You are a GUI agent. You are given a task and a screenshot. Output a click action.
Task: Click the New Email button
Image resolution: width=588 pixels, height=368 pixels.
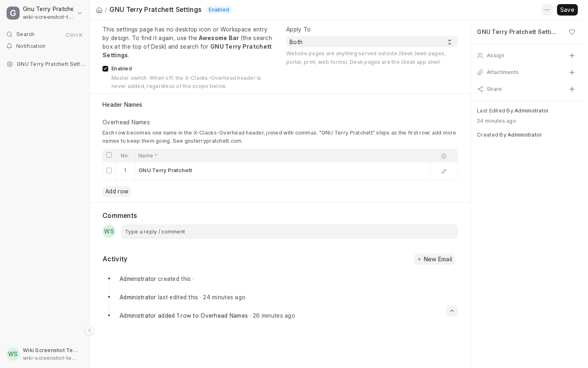(434, 259)
